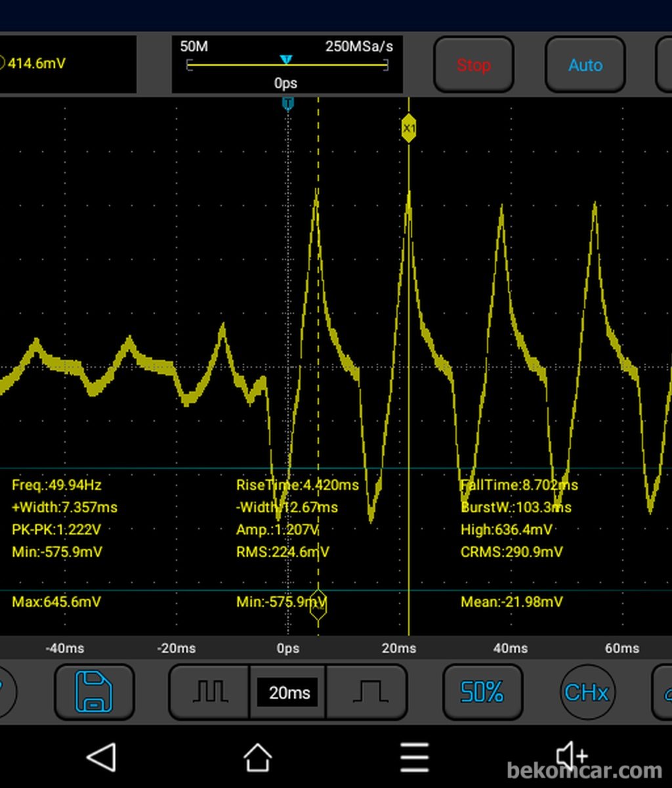Tap the multi-pulse timebase icon left of 20ms
The height and width of the screenshot is (788, 672).
[209, 692]
